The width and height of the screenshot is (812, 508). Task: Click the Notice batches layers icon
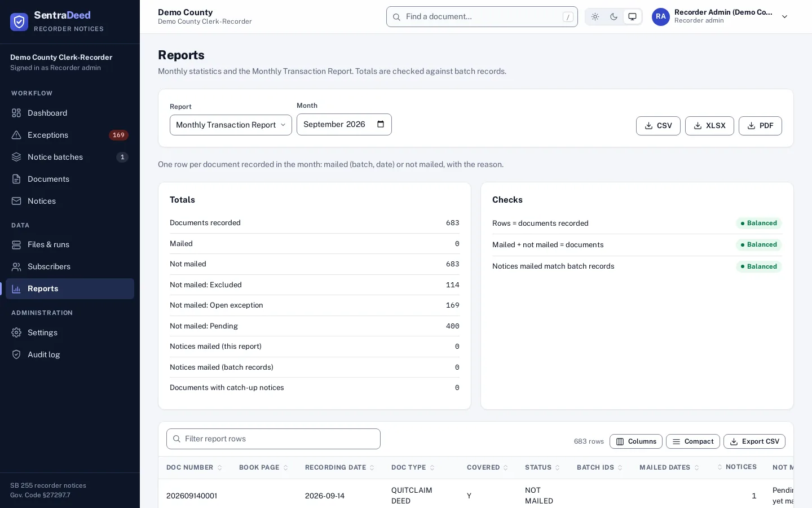click(x=16, y=157)
